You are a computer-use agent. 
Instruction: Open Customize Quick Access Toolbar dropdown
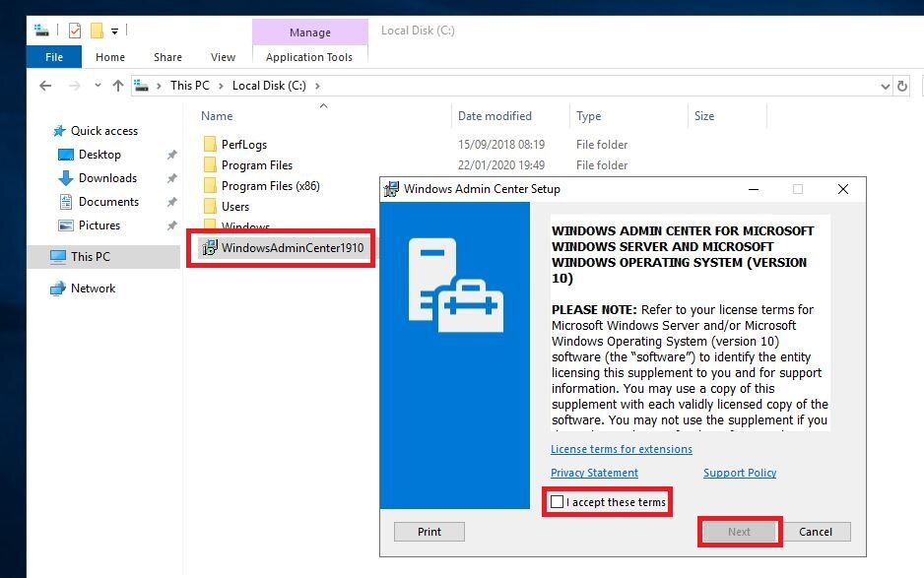click(x=115, y=31)
